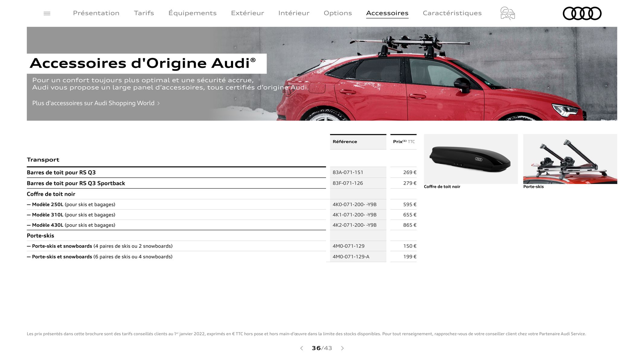Click the page counter 36/43
The width and height of the screenshot is (644, 362).
tap(322, 348)
